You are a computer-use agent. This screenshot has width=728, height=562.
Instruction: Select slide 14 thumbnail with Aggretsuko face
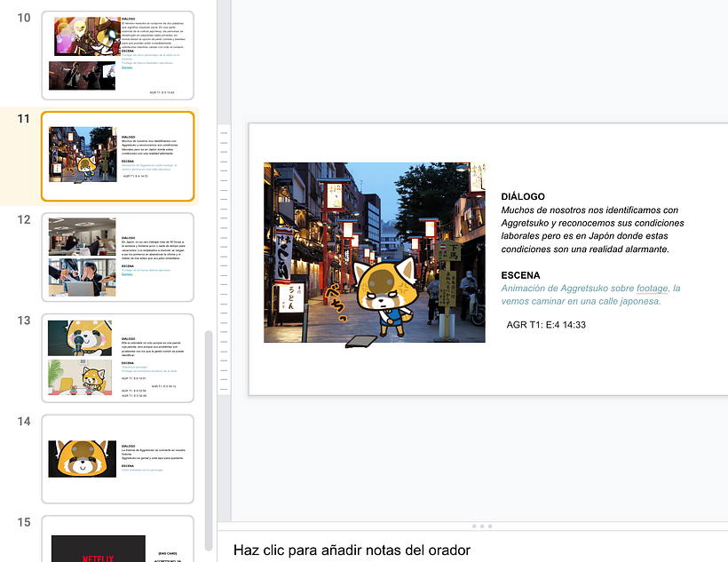click(x=117, y=458)
